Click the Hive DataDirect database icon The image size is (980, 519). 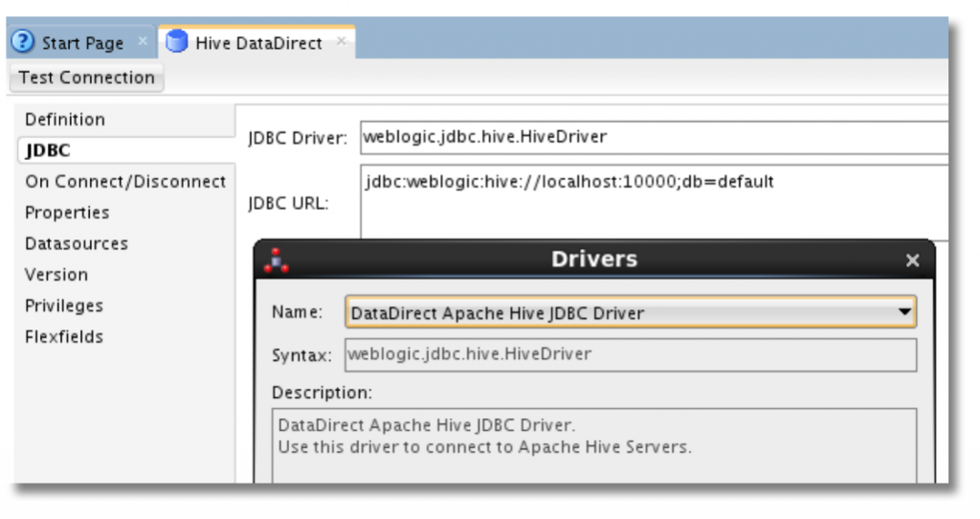[x=176, y=42]
